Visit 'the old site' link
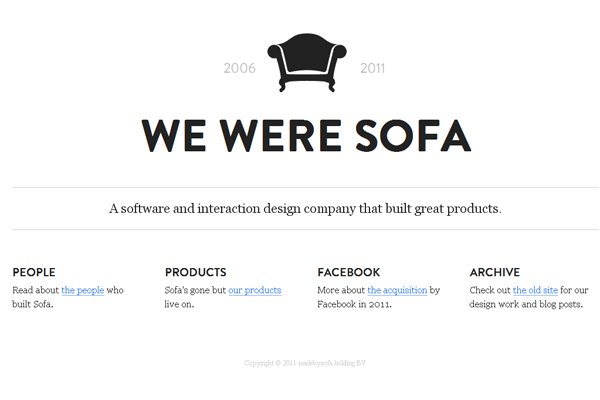Viewport: 600px width, 400px height. click(535, 290)
